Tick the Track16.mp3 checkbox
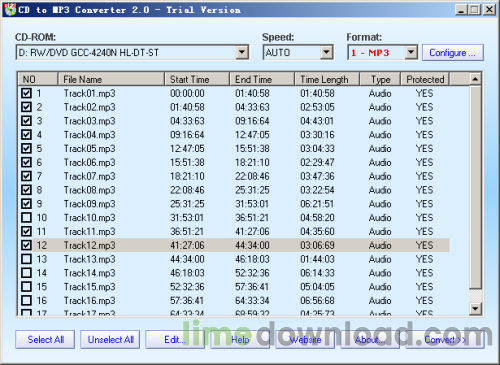Image resolution: width=500 pixels, height=365 pixels. pyautogui.click(x=26, y=300)
